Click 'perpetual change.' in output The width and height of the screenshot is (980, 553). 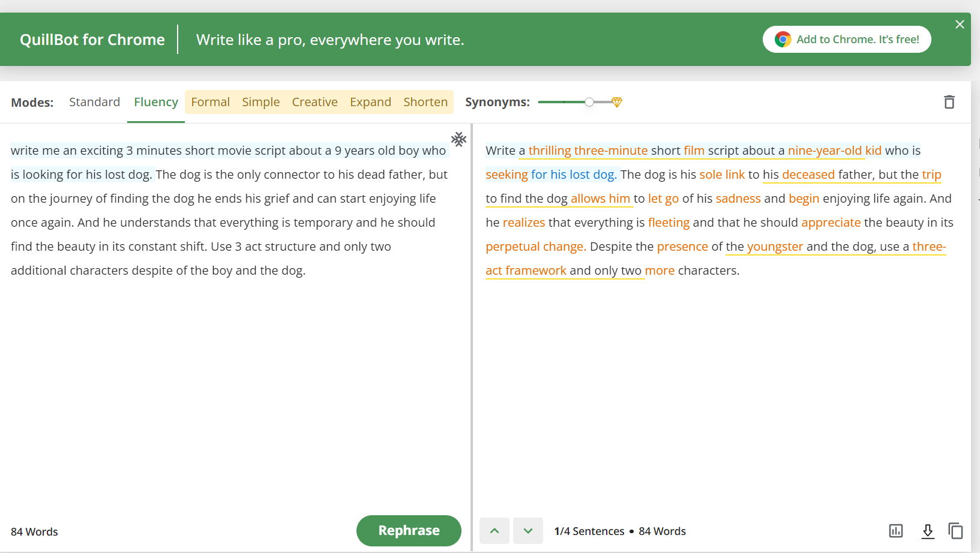[536, 247]
